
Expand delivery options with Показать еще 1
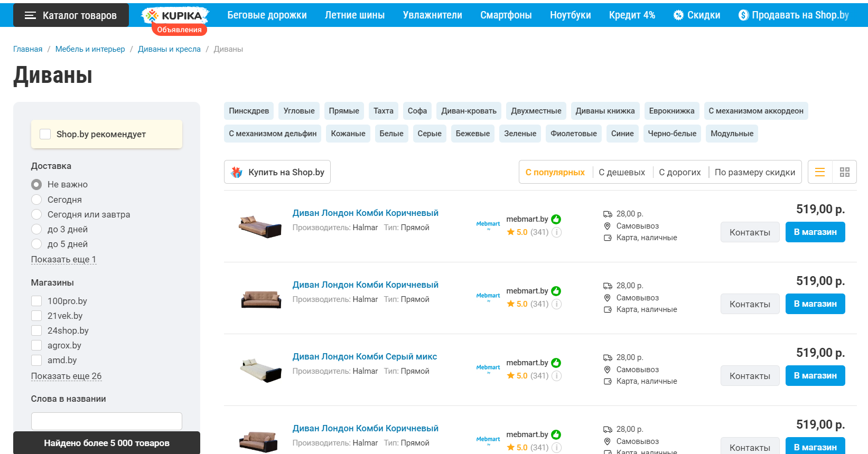63,259
